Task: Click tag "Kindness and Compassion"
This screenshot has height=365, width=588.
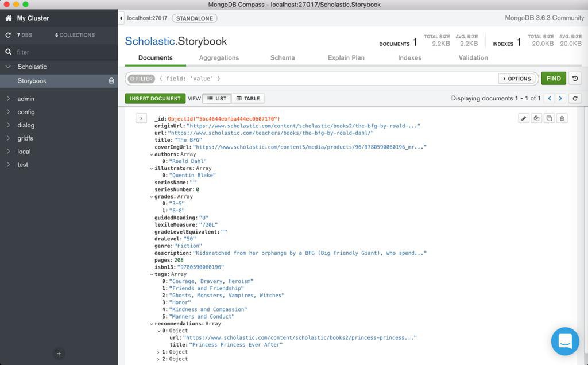Action: [208, 309]
